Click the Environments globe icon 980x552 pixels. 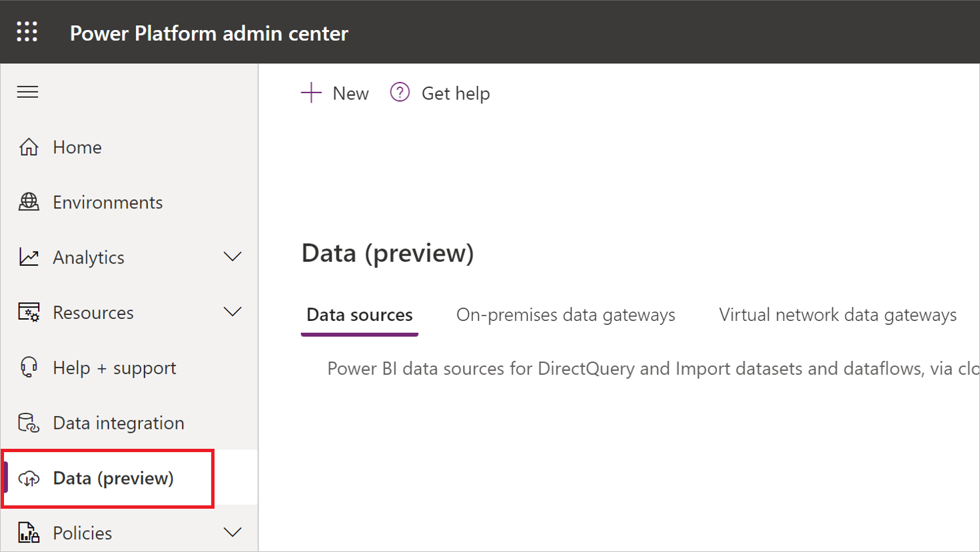coord(29,202)
